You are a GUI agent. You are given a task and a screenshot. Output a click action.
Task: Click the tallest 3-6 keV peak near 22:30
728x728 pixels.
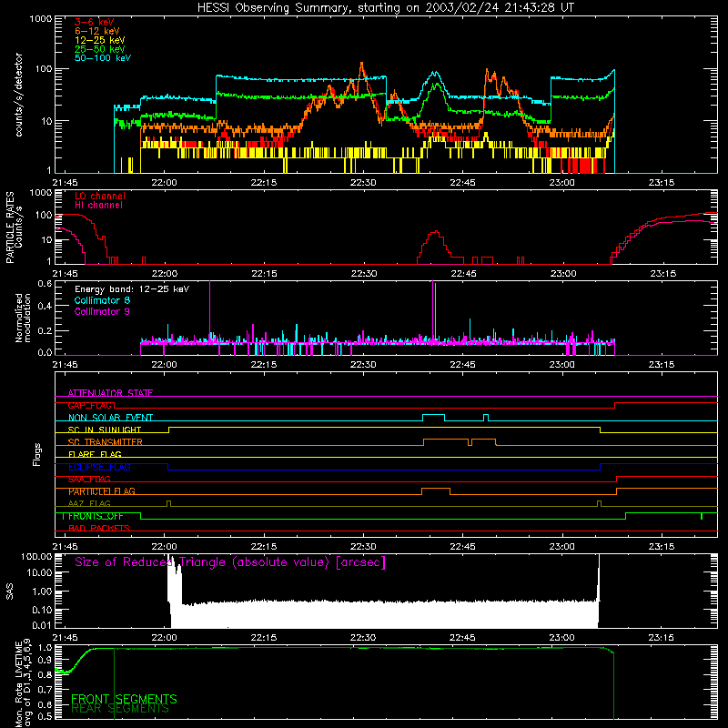coord(361,65)
